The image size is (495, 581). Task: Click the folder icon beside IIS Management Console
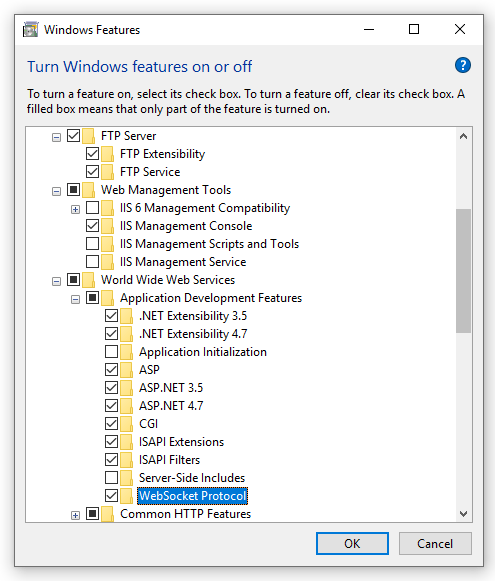pyautogui.click(x=107, y=226)
